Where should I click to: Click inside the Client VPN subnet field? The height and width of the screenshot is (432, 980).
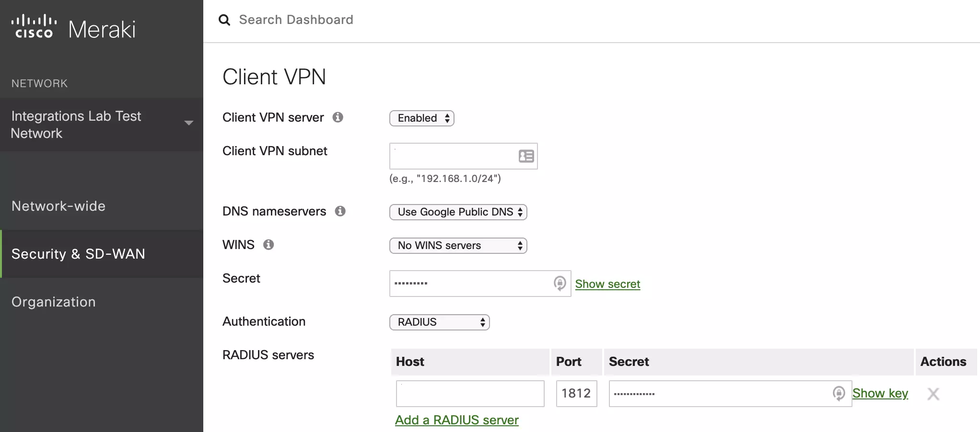click(x=455, y=156)
